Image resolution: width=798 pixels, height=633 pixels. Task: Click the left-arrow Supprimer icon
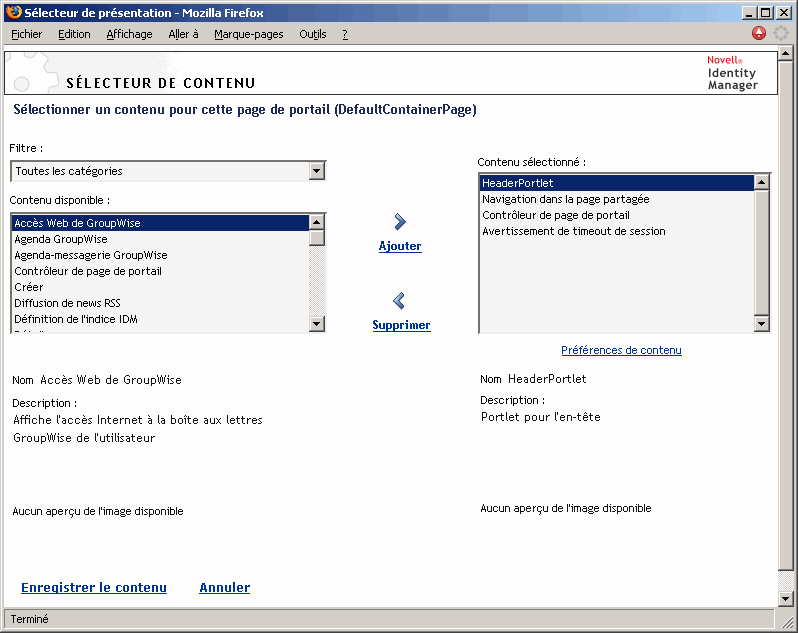click(x=399, y=301)
